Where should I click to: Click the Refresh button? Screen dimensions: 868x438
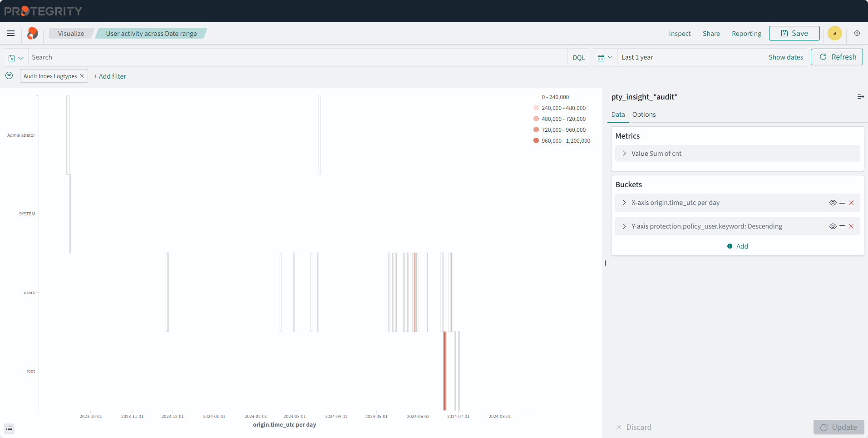pos(837,57)
